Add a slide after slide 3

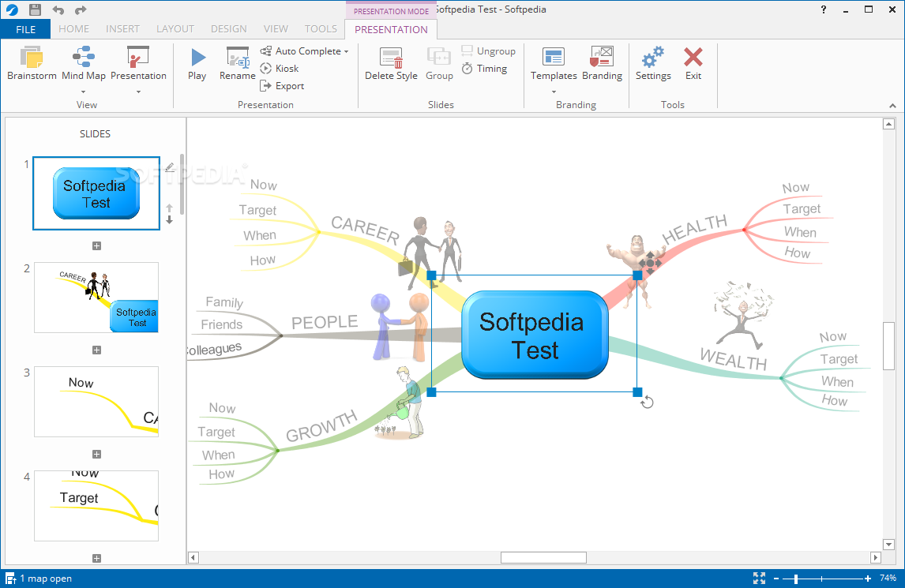point(96,454)
